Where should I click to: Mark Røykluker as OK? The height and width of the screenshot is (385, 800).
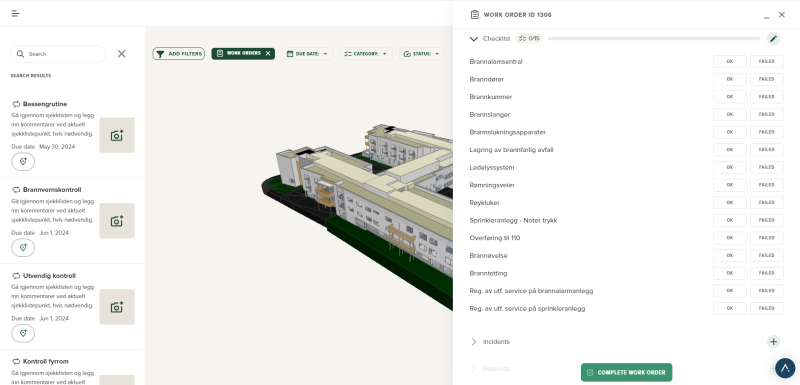[x=730, y=202]
